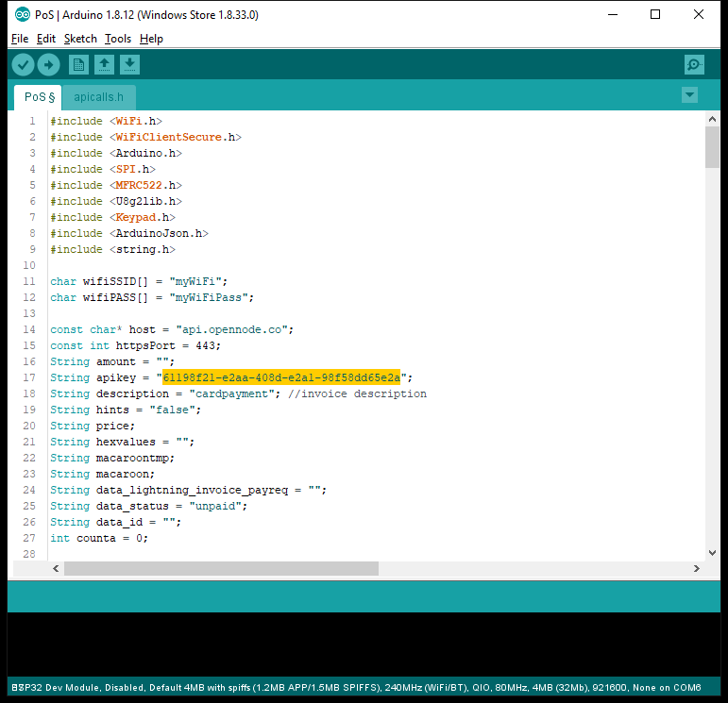The image size is (728, 703).
Task: Click the "myWiFi" SSID string
Action: tap(195, 281)
